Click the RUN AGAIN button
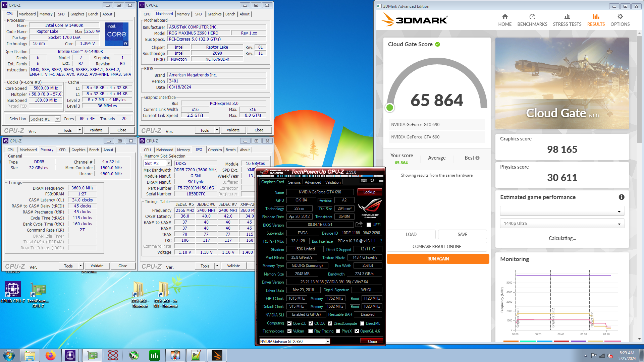Image resolution: width=644 pixels, height=362 pixels. (x=438, y=259)
